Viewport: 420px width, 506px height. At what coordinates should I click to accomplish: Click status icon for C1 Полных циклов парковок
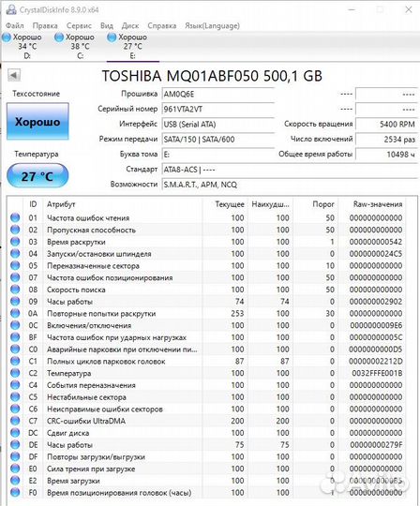[15, 361]
